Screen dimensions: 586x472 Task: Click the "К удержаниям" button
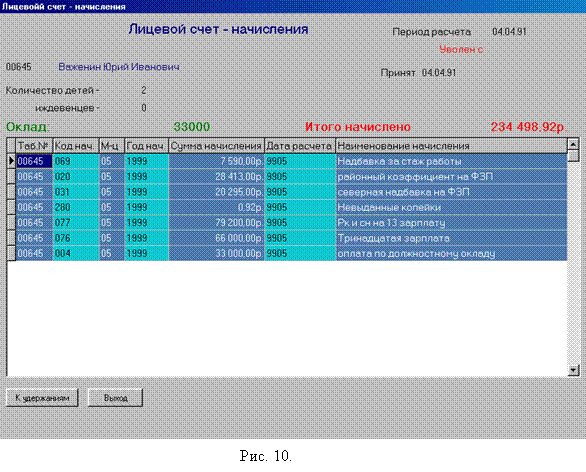coord(42,398)
